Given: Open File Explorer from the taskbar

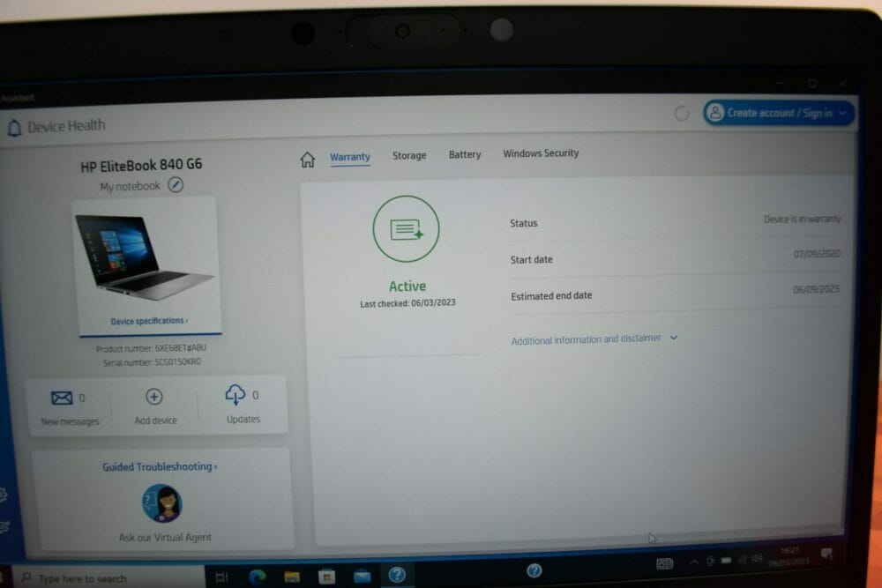Looking at the screenshot, I should (292, 577).
